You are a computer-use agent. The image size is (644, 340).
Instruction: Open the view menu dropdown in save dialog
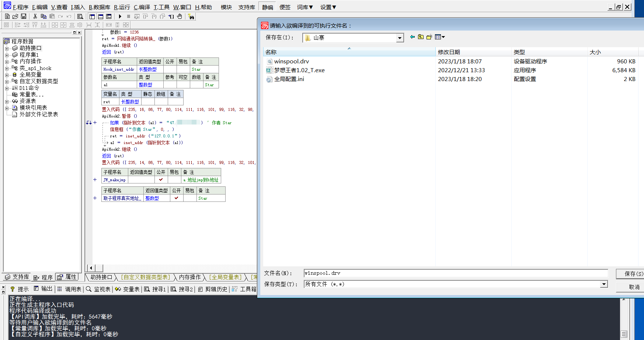tap(440, 37)
